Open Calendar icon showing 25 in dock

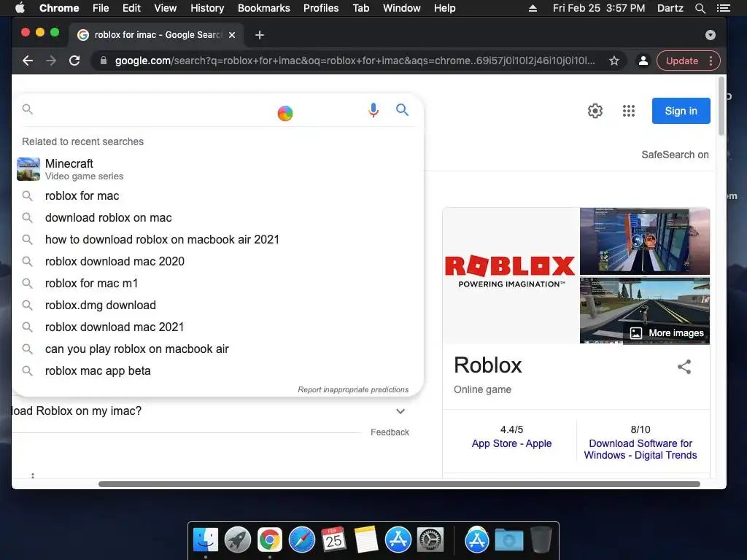pyautogui.click(x=333, y=540)
